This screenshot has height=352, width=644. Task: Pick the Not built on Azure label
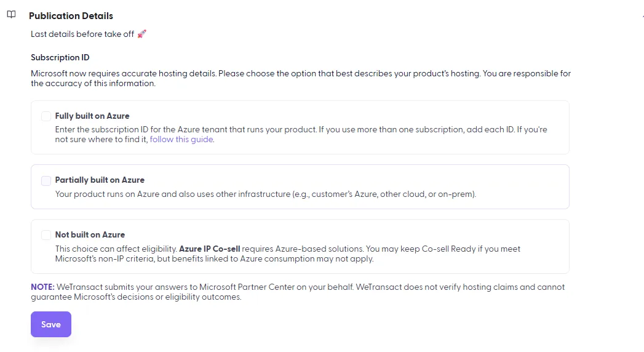pos(90,234)
